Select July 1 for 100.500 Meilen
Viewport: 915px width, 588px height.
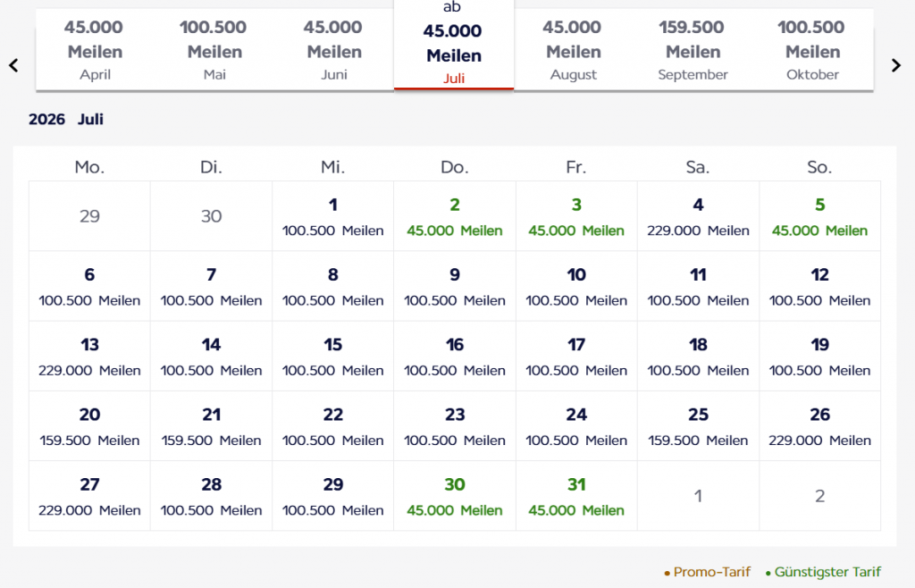click(333, 216)
